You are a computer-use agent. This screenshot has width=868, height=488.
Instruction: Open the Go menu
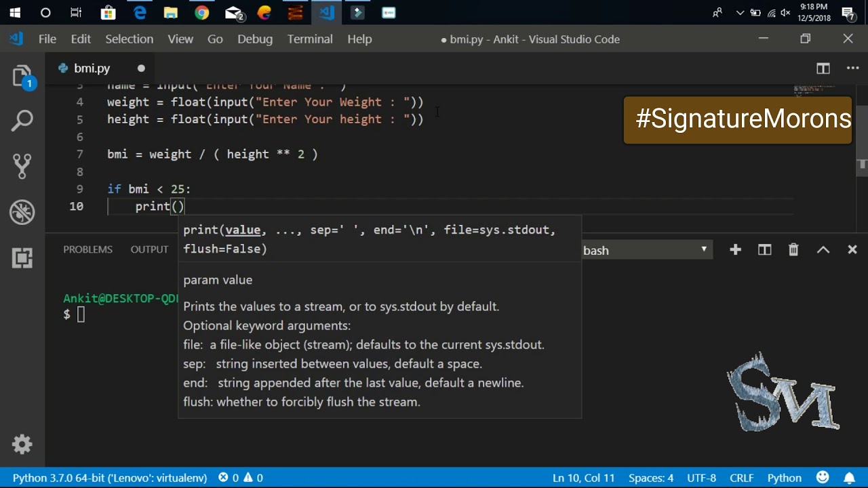215,39
